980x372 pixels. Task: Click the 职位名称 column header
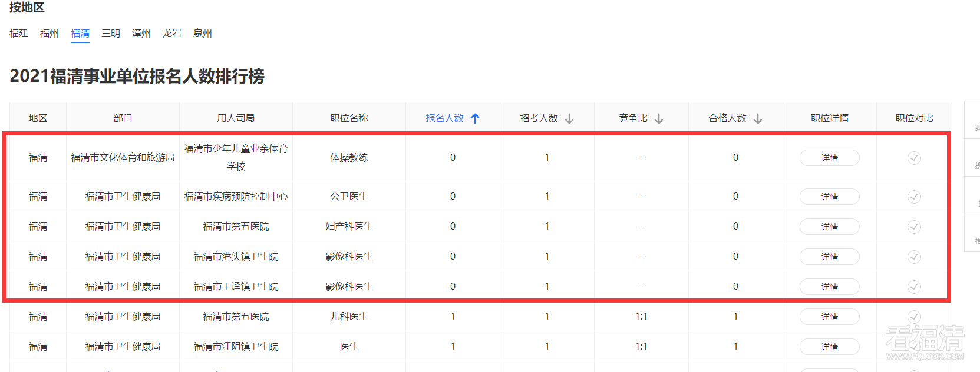pos(349,118)
